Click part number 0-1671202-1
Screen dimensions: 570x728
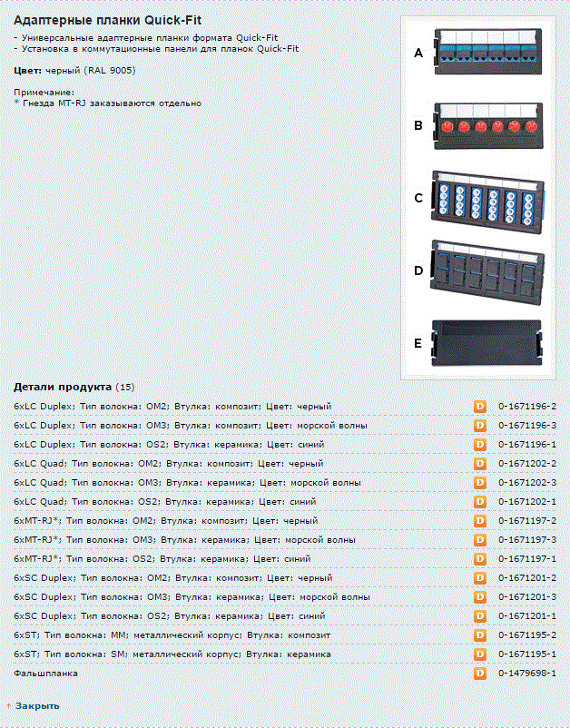click(527, 501)
